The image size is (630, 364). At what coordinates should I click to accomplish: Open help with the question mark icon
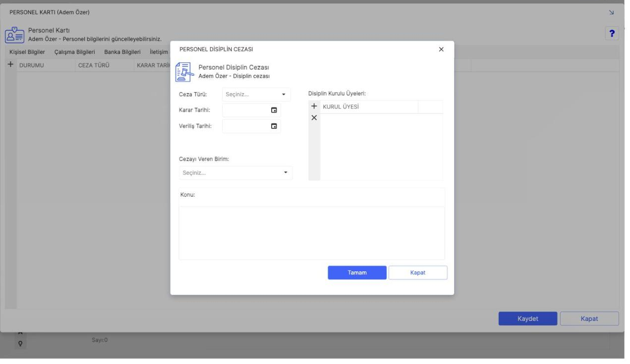(x=613, y=33)
